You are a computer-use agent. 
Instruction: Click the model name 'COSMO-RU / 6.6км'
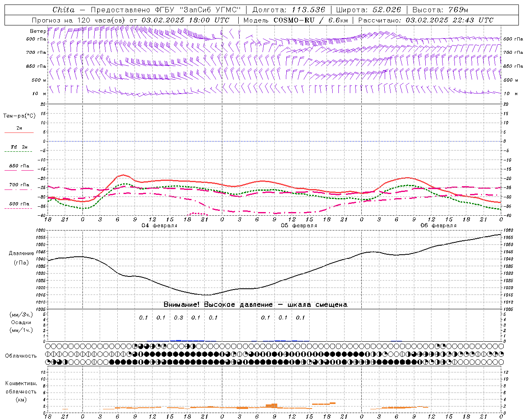[x=310, y=20]
